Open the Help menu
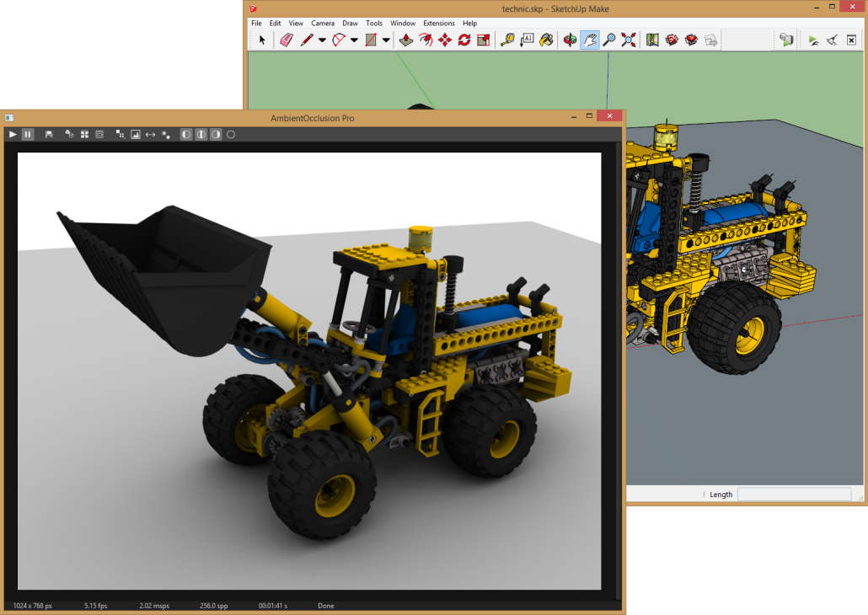The width and height of the screenshot is (868, 615). click(469, 24)
